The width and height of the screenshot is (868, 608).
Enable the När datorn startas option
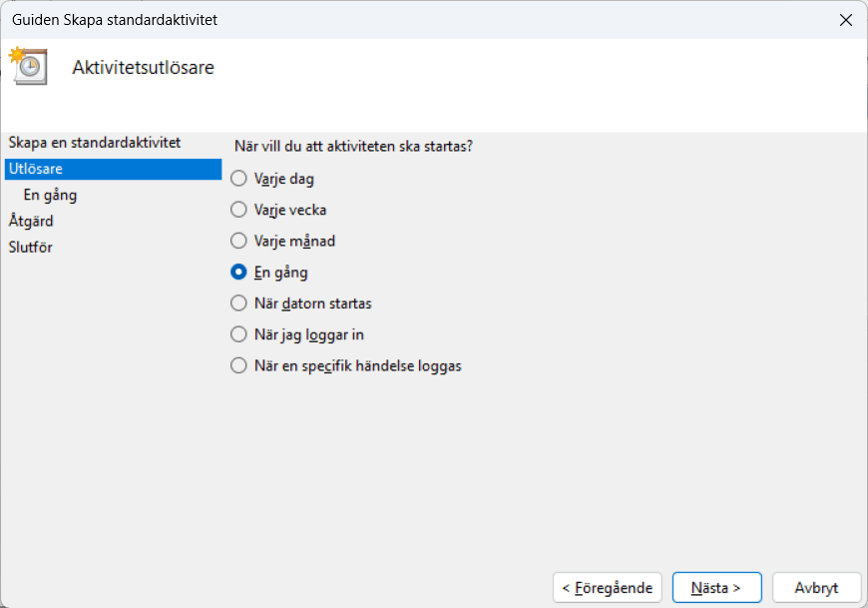click(238, 303)
